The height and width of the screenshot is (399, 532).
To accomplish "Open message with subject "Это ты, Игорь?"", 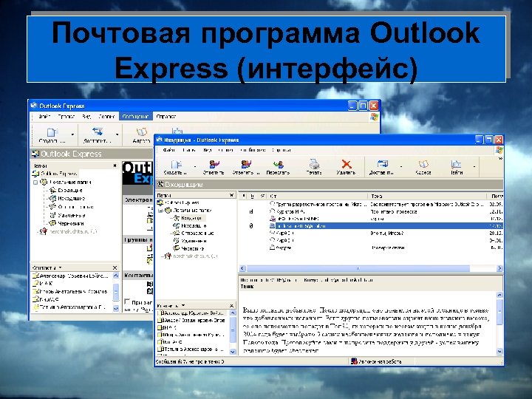I will click(386, 233).
